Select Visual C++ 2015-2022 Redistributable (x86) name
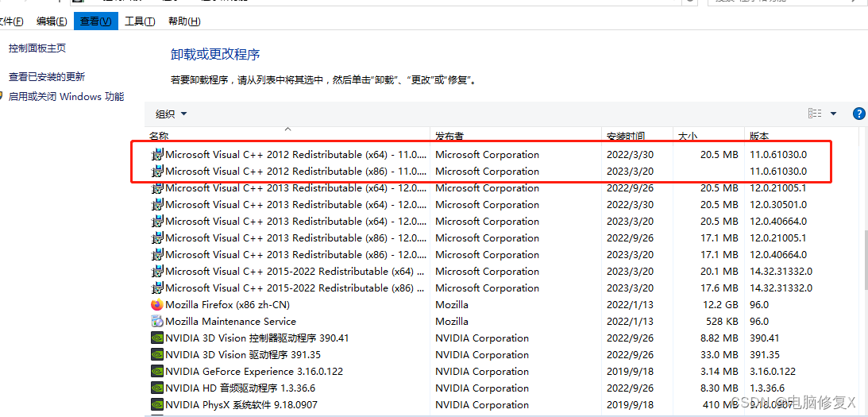868x417 pixels. [295, 288]
